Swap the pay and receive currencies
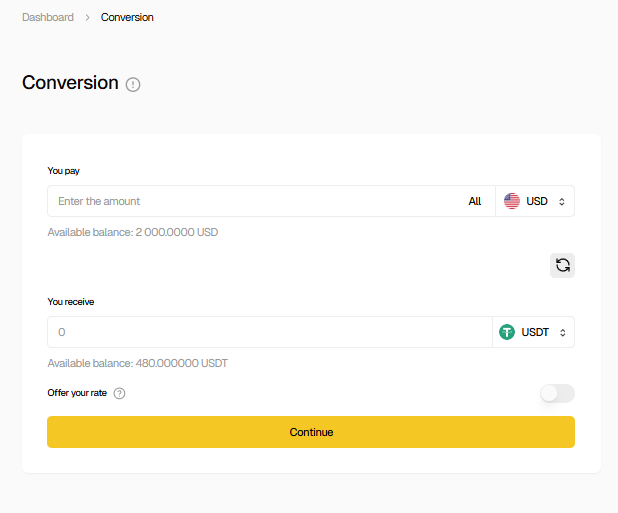The width and height of the screenshot is (618, 513). (x=562, y=265)
